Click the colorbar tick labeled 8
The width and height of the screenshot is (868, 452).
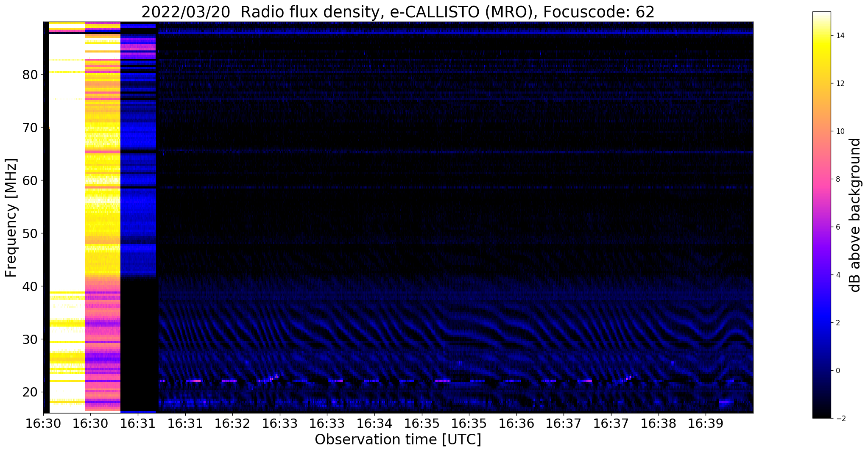(x=837, y=179)
